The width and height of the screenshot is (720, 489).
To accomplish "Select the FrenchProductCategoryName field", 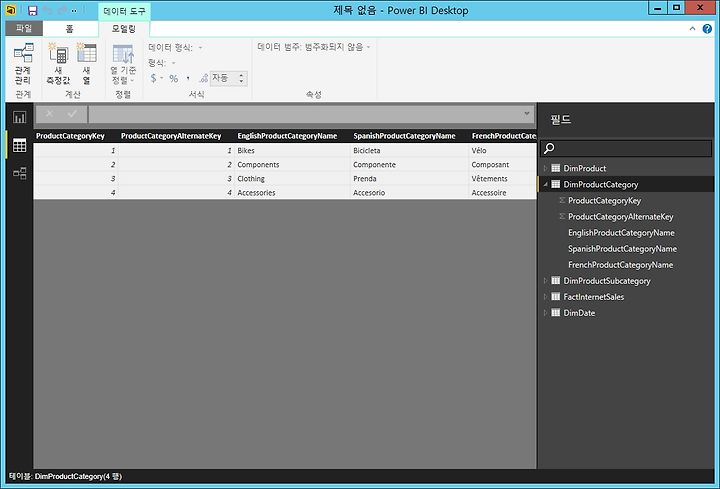I will coord(620,264).
